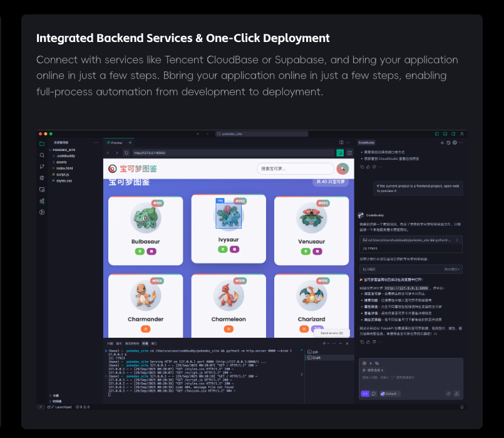Close the terminal panel
The height and width of the screenshot is (438, 504).
coord(347,343)
